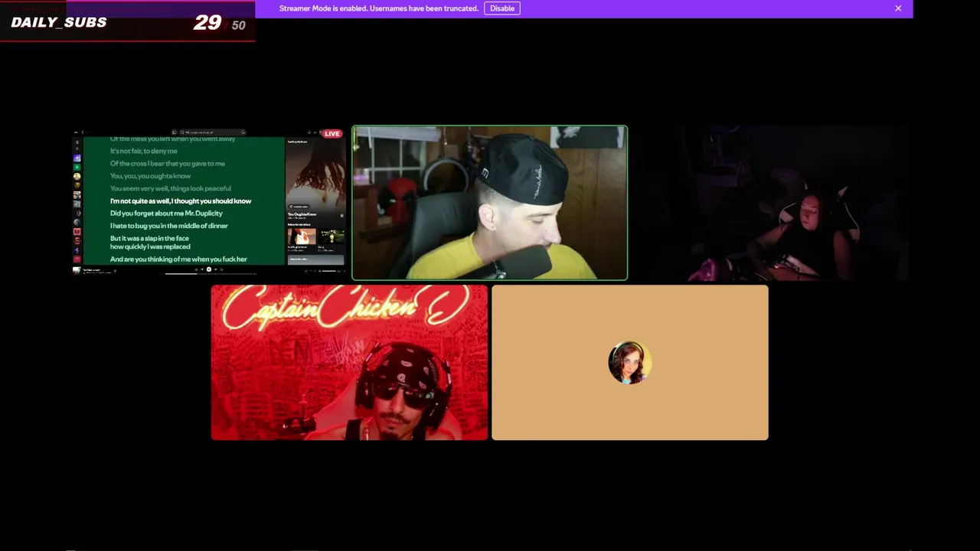
Task: Dismiss the Streamer Mode banner
Action: (898, 8)
